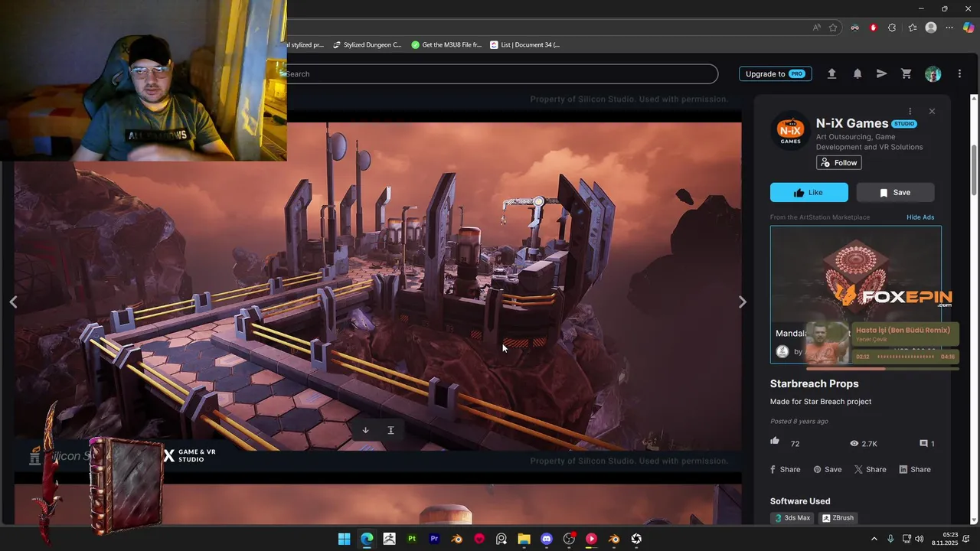
Task: Click the microphone icon in tray
Action: click(x=890, y=539)
